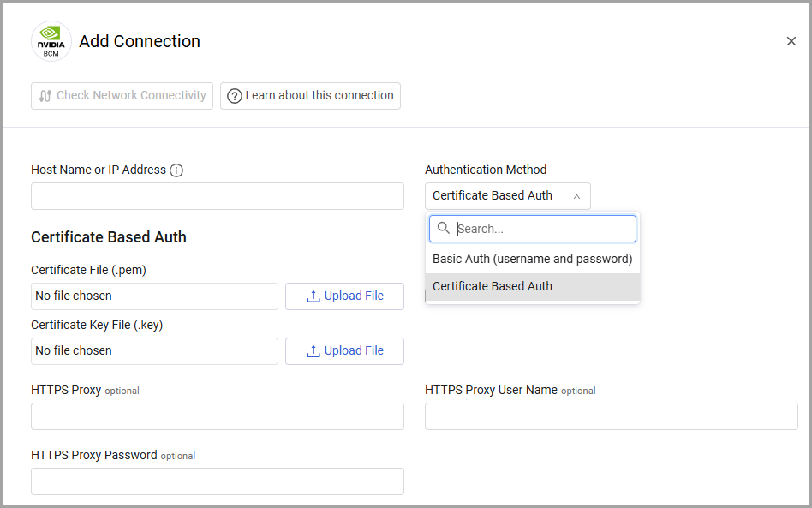Select Certificate Based Auth option in list

click(532, 287)
